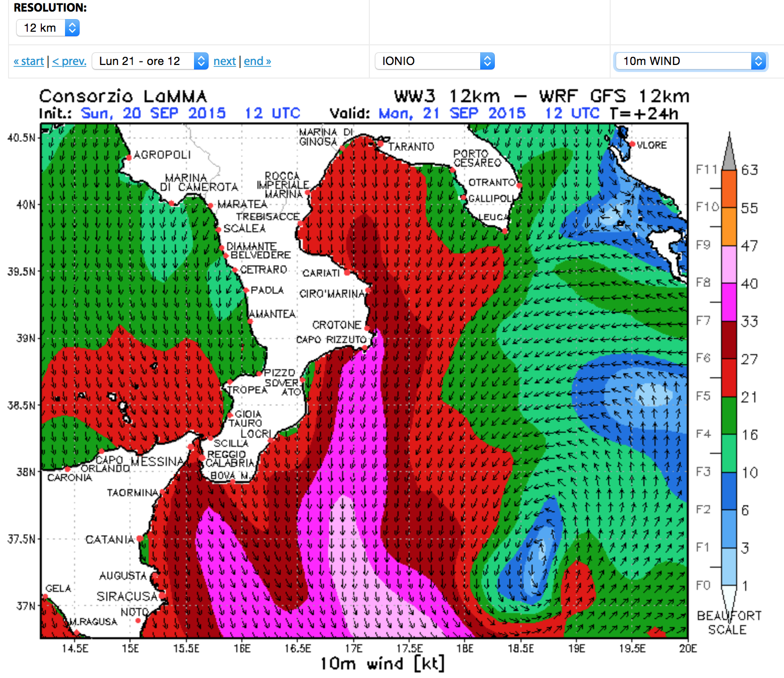Advance with the 'next' link

[x=224, y=61]
